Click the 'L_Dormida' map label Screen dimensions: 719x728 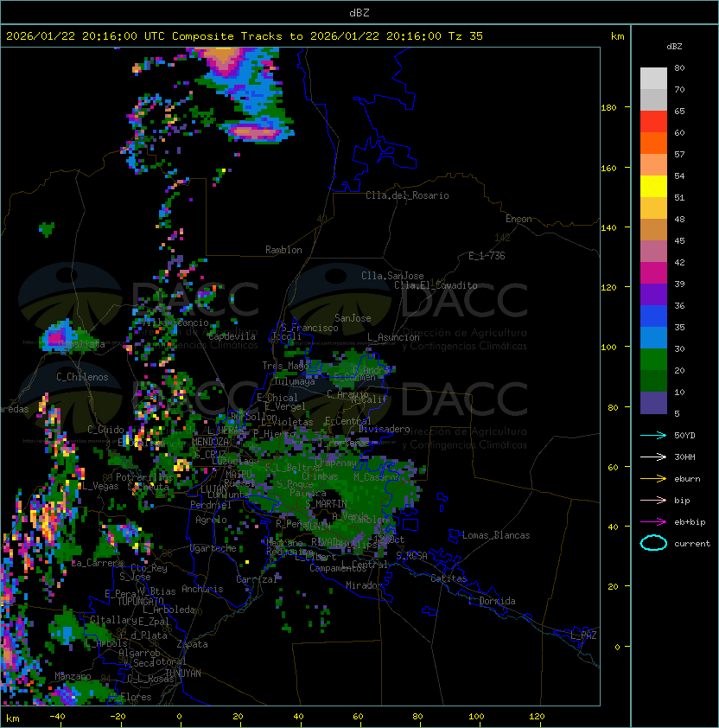coord(492,601)
